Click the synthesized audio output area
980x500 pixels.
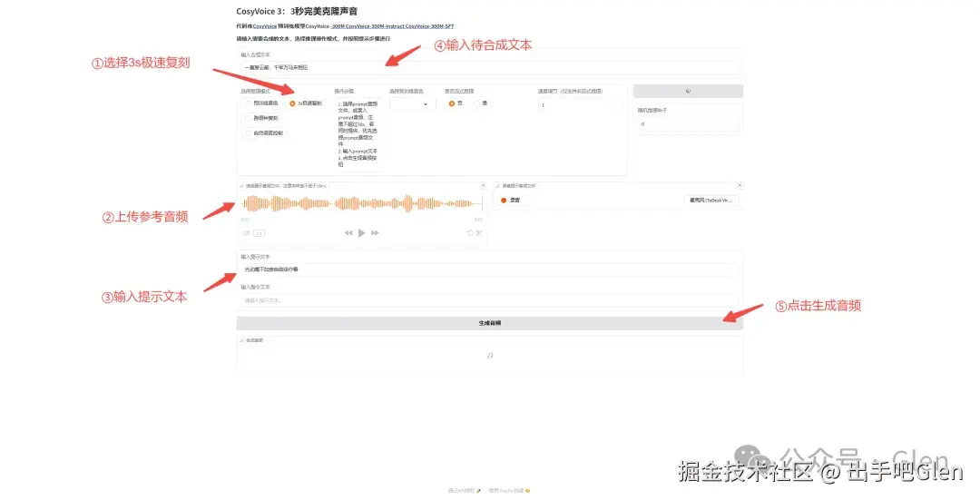coord(489,356)
